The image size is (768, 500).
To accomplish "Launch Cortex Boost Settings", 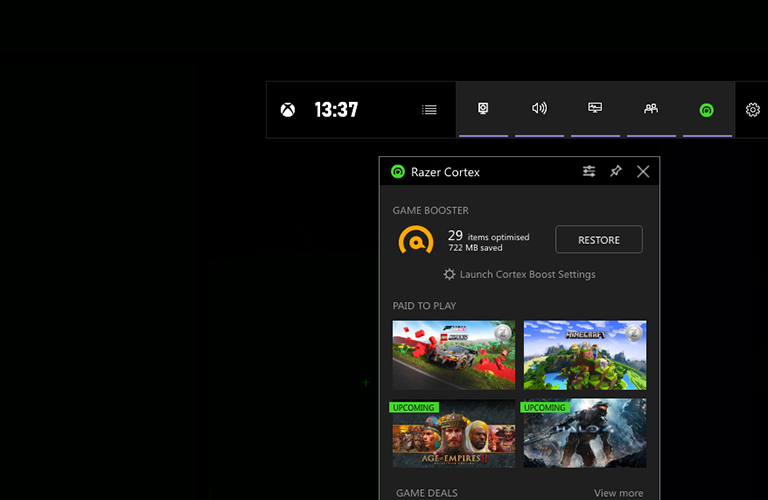I will pos(519,274).
